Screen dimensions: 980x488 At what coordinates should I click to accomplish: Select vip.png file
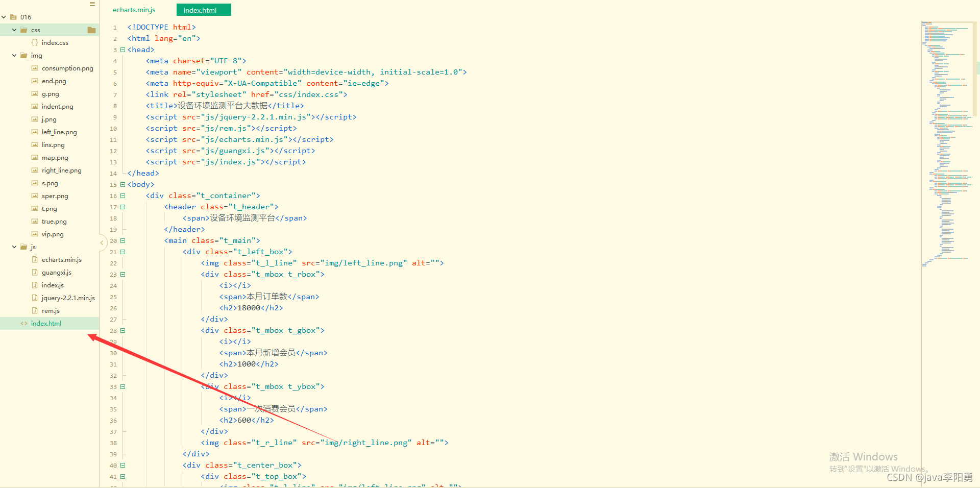pos(53,234)
